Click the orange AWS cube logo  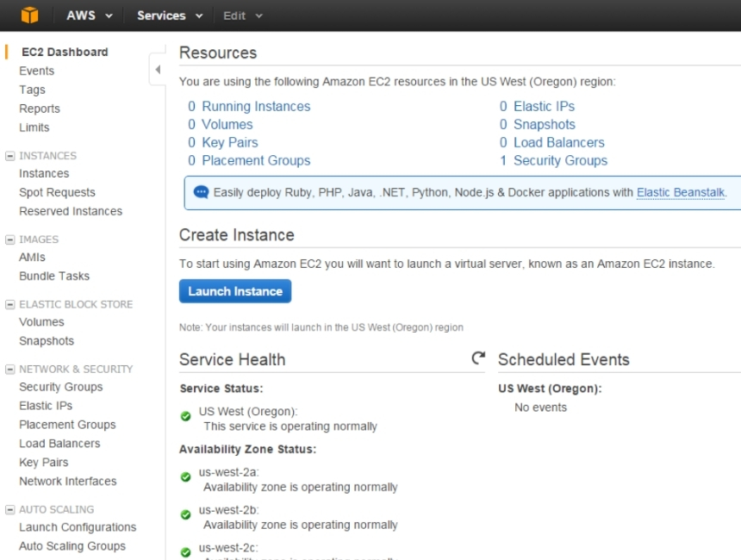point(30,16)
